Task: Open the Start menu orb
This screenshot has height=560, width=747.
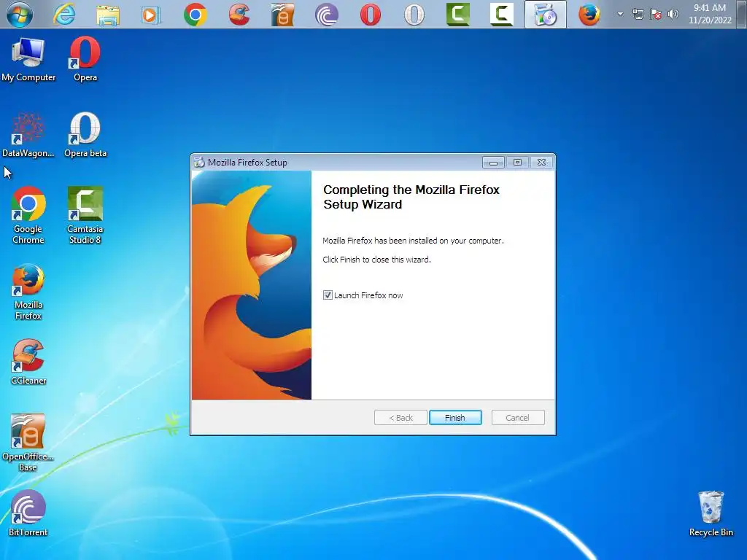Action: coord(20,15)
